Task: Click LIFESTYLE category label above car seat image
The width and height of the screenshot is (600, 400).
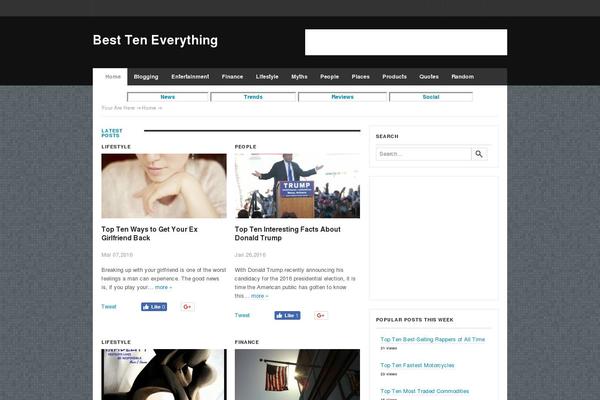Action: point(116,342)
